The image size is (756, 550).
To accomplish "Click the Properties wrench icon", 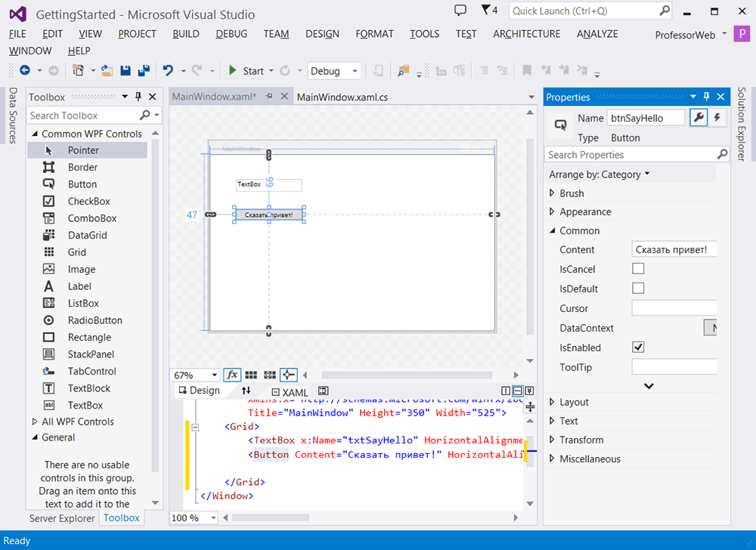I will [x=698, y=118].
